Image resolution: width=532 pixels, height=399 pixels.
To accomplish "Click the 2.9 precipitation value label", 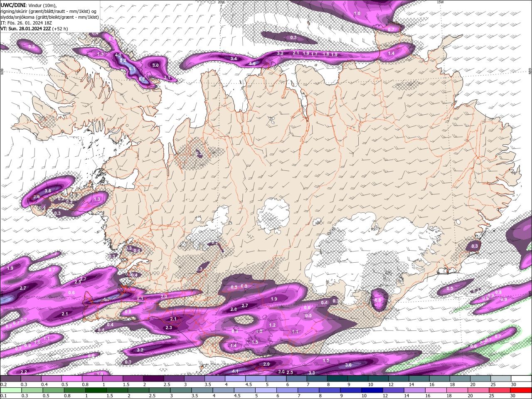I will point(266,364).
